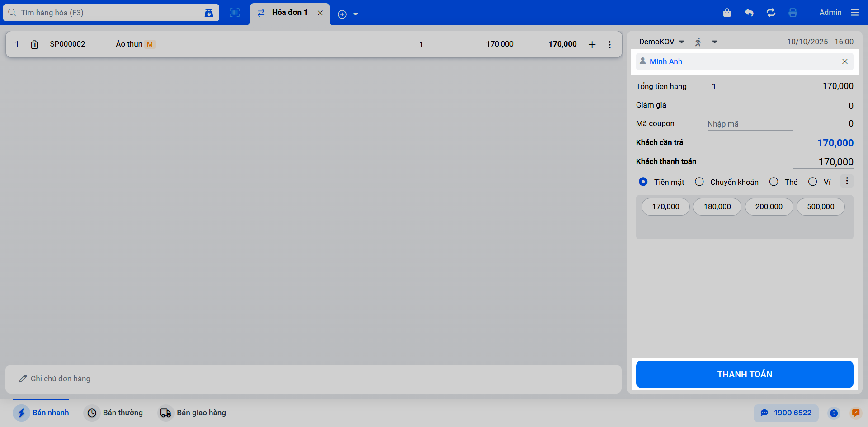
Task: Open more options for Áo thun row
Action: coord(610,44)
